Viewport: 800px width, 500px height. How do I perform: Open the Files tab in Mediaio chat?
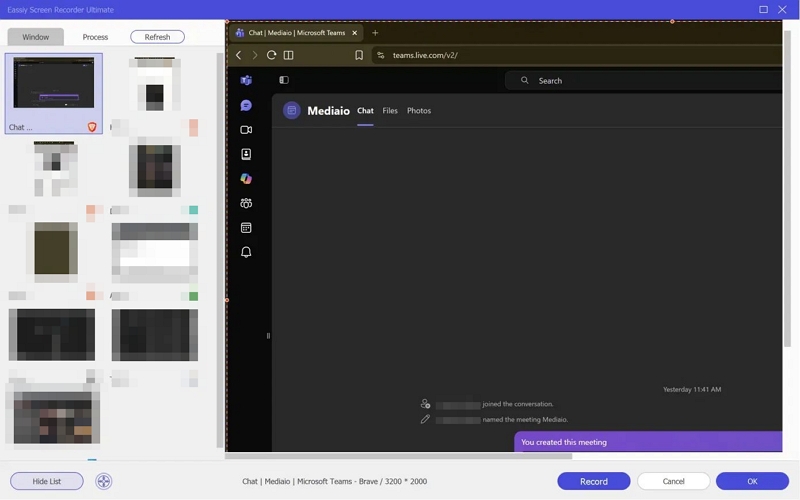click(390, 111)
